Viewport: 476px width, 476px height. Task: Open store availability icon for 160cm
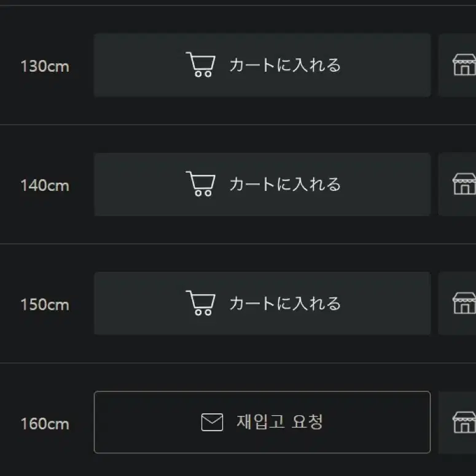coord(464,423)
